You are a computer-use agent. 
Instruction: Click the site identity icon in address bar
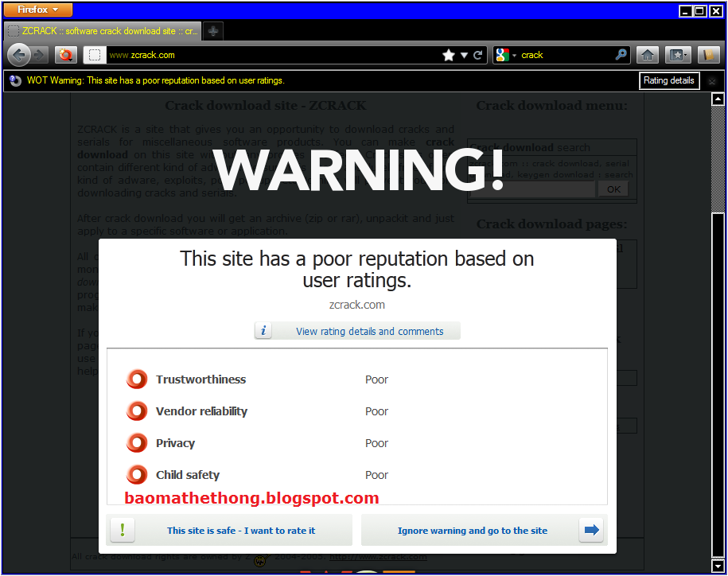coord(95,55)
